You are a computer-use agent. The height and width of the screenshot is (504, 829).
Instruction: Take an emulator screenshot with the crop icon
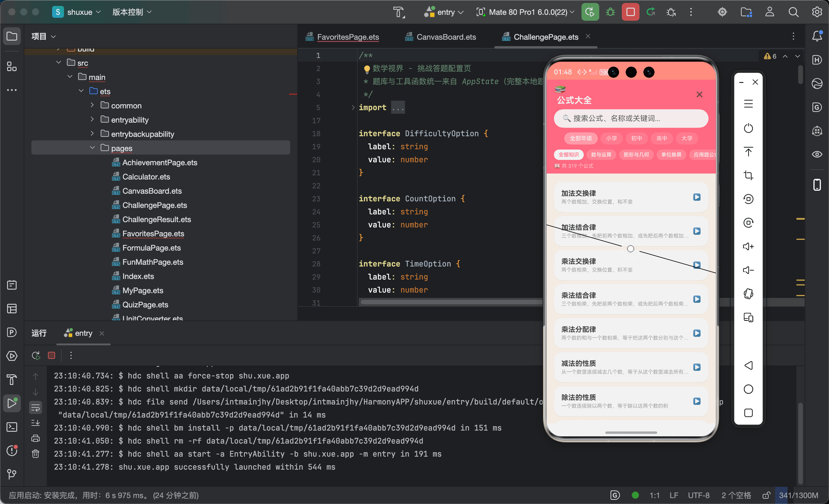748,175
